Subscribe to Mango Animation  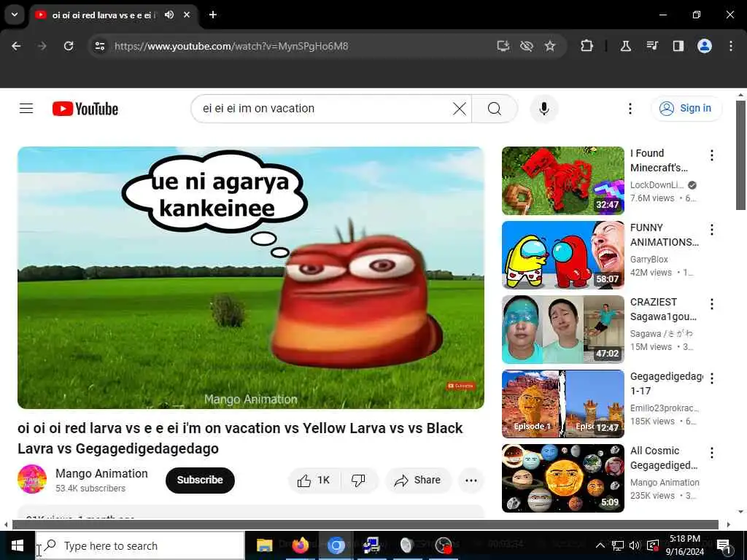pyautogui.click(x=200, y=480)
